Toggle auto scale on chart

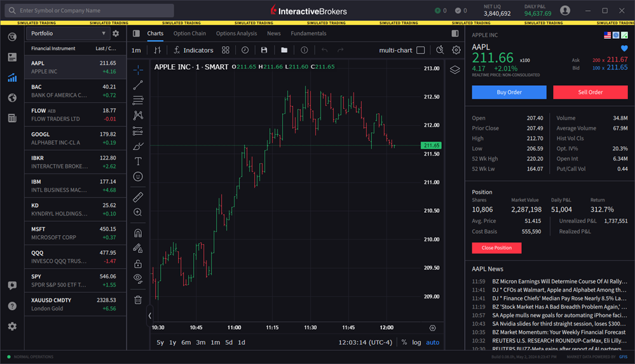point(432,342)
